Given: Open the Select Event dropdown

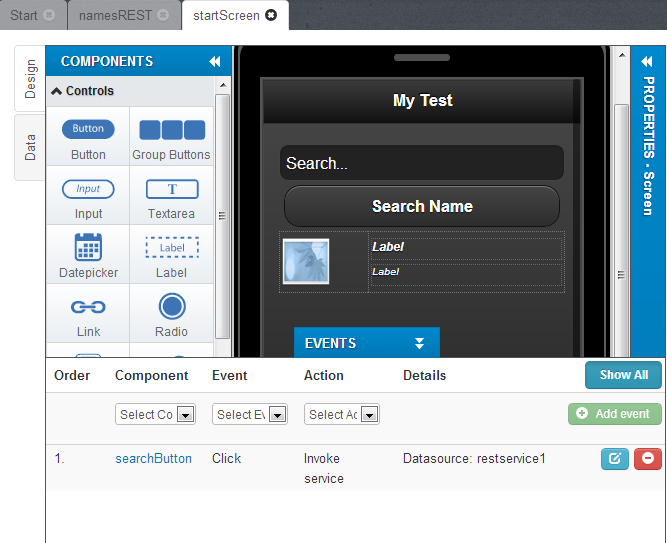Looking at the screenshot, I should (x=250, y=415).
